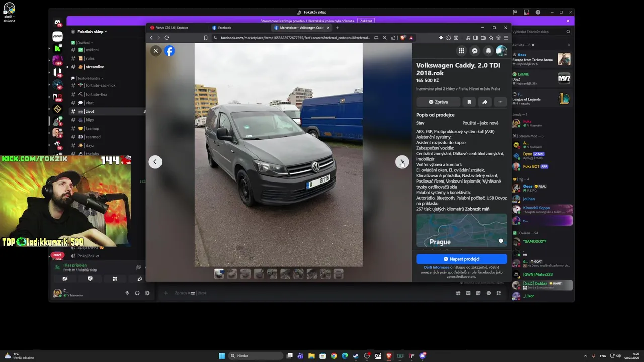Click the browser address bar URL
This screenshot has height=362, width=644.
point(295,38)
